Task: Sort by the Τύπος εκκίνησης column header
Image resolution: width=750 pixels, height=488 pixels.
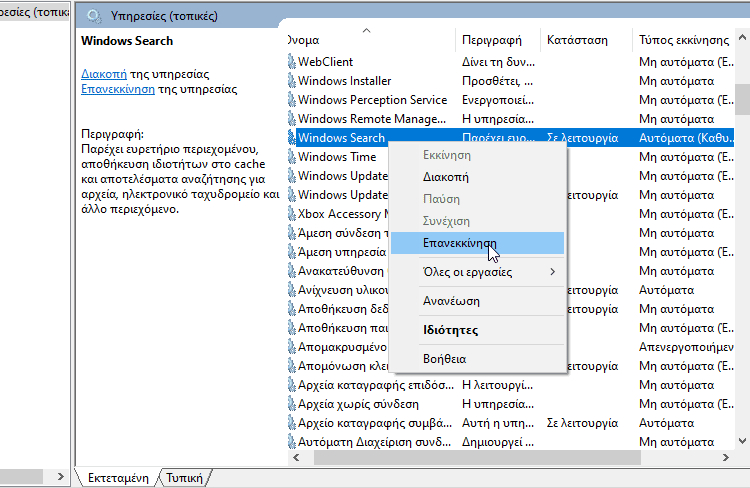Action: point(684,40)
